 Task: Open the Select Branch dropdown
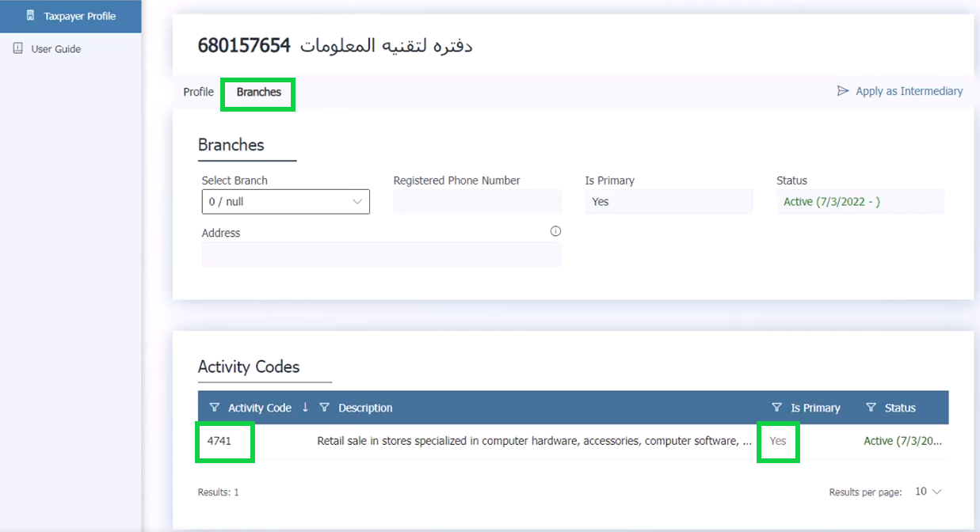coord(285,202)
